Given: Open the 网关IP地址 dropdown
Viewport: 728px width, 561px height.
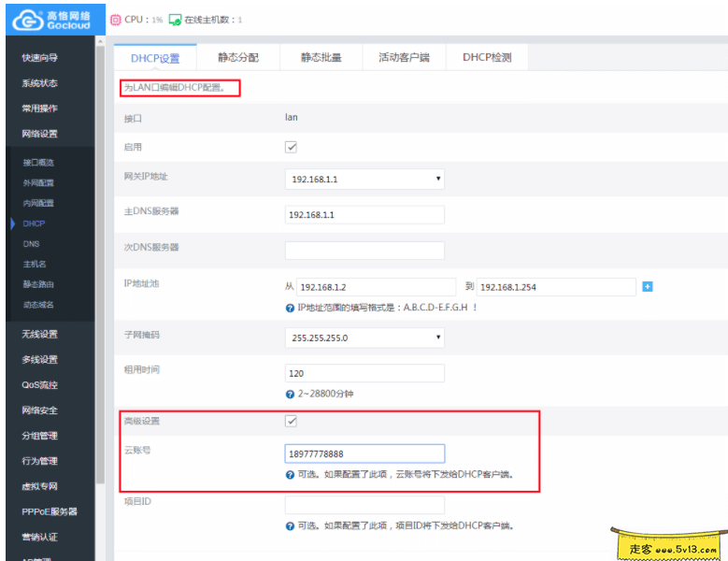Looking at the screenshot, I should click(x=364, y=179).
